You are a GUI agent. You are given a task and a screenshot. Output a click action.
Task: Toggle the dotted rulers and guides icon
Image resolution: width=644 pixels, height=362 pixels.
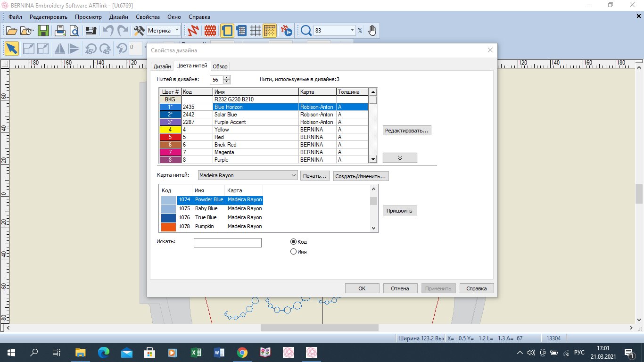point(270,31)
